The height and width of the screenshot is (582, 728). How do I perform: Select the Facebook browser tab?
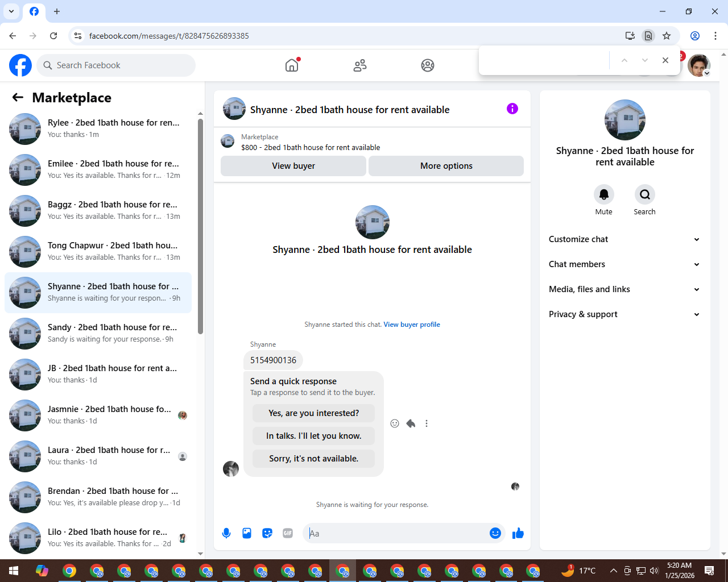pos(34,11)
